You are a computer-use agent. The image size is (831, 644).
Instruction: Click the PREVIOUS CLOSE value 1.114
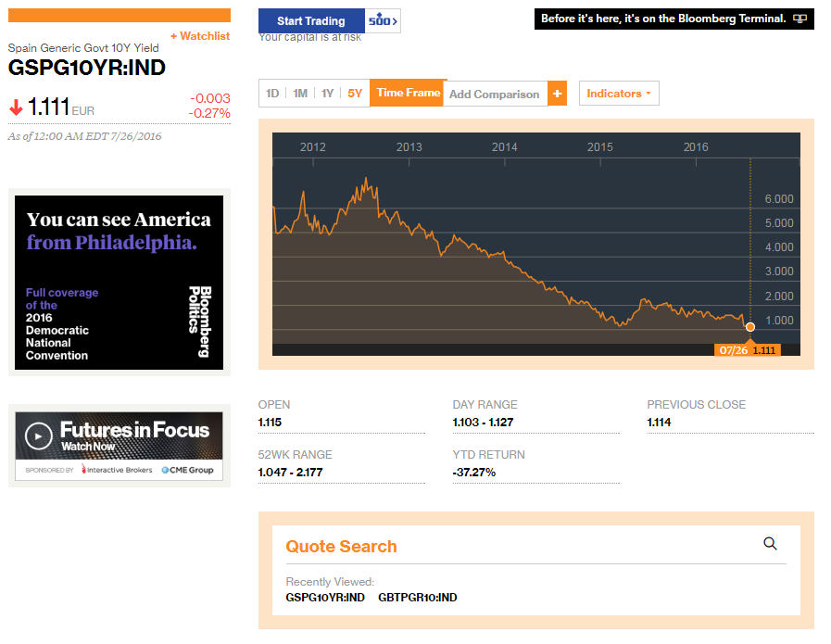pyautogui.click(x=659, y=423)
